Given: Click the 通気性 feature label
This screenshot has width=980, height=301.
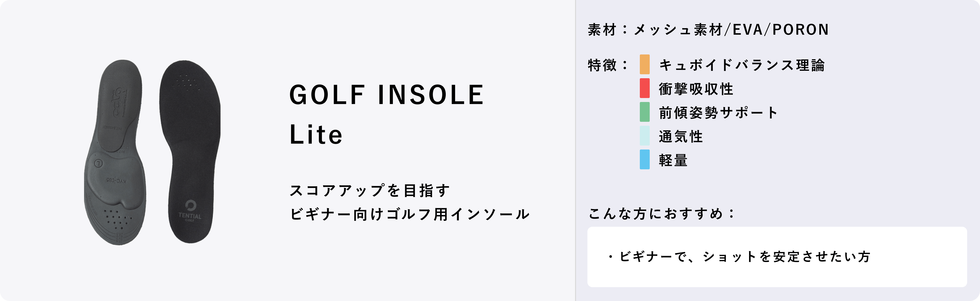Looking at the screenshot, I should (x=681, y=136).
